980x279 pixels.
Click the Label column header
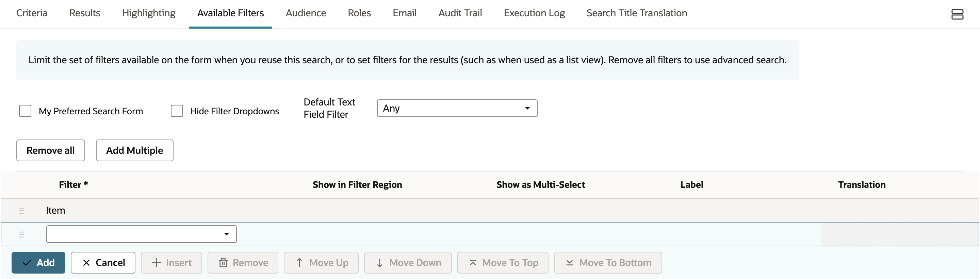[x=692, y=185]
